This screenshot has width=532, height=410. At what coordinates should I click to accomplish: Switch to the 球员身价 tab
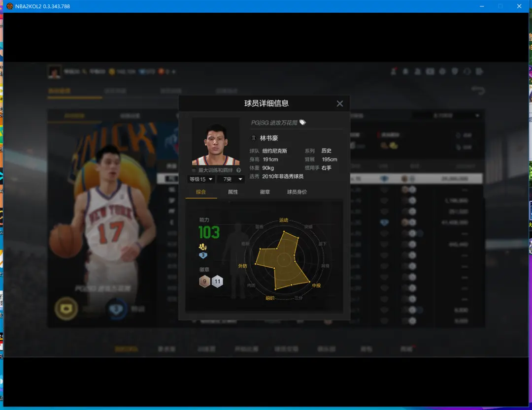coord(297,192)
